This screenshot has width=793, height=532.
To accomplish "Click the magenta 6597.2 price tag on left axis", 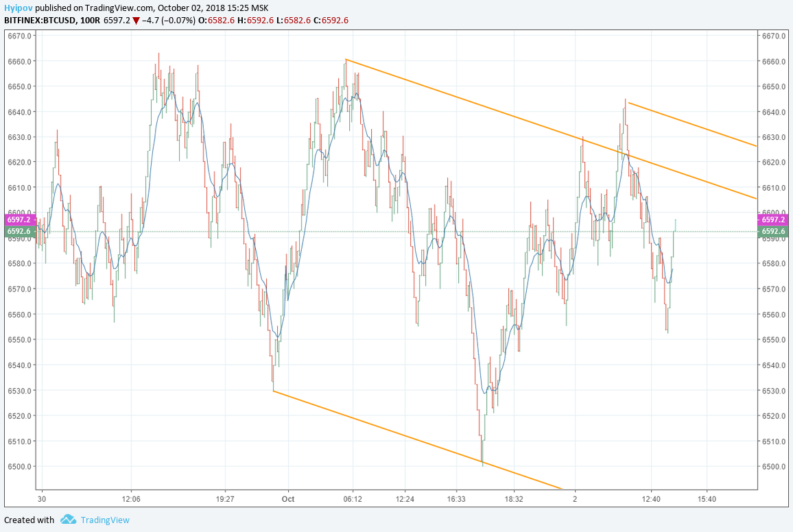I will click(x=19, y=220).
